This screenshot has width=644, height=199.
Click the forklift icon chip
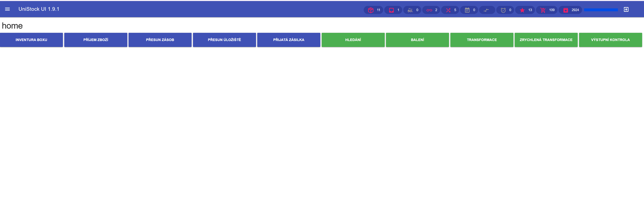pos(410,10)
